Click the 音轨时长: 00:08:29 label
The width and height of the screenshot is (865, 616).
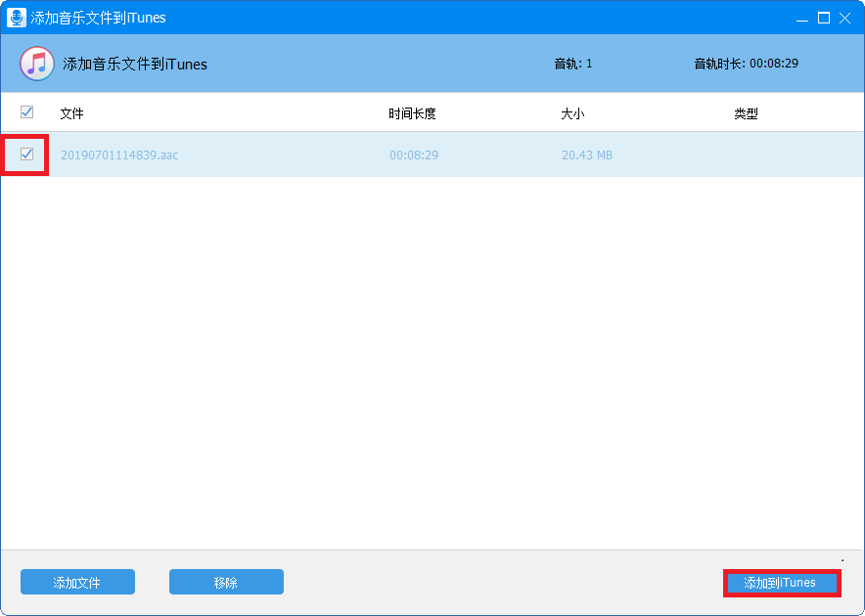click(x=746, y=64)
